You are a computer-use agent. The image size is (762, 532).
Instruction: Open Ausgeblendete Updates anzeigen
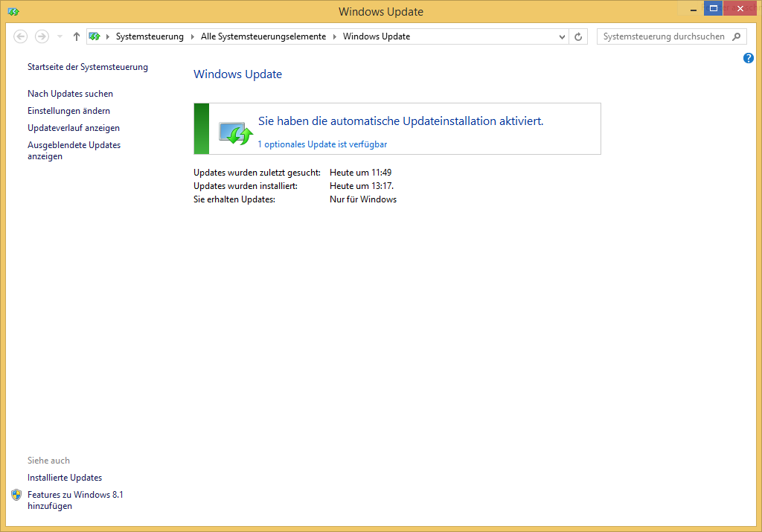point(74,150)
